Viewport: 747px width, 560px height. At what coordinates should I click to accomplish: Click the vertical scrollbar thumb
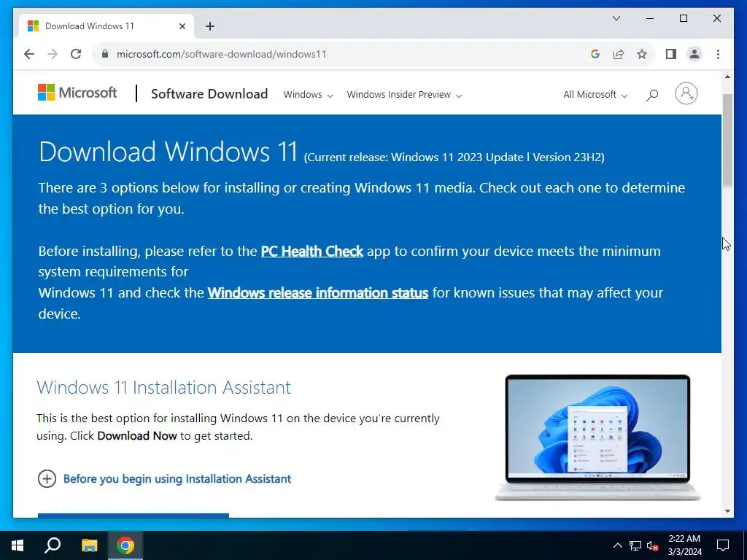coord(727,141)
